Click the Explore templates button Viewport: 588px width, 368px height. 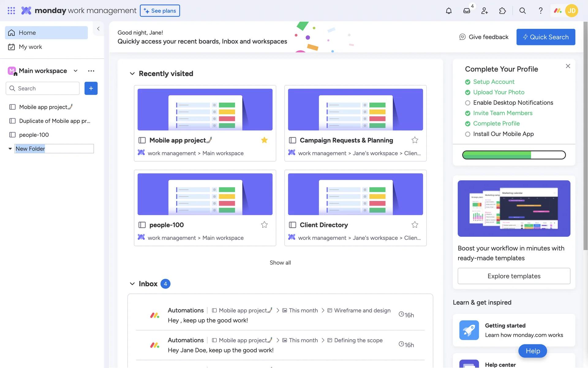[x=514, y=276]
